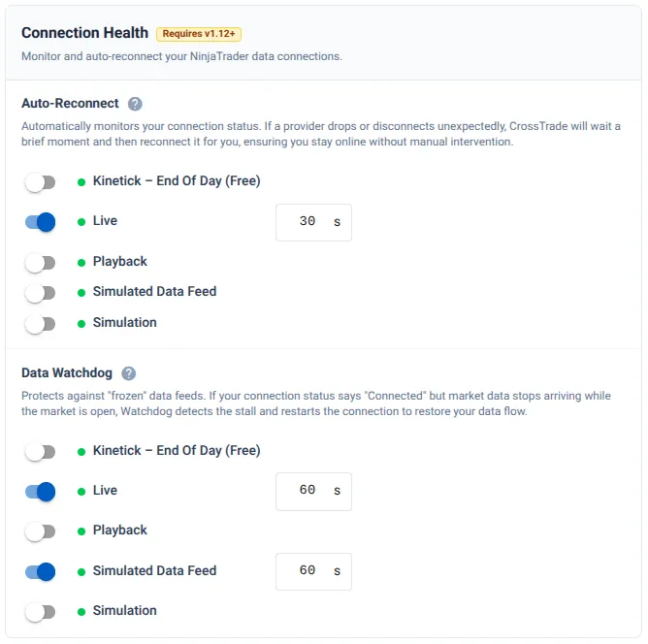Click green status dot for Auto-Reconnect Playback
648x644 pixels.
click(81, 262)
